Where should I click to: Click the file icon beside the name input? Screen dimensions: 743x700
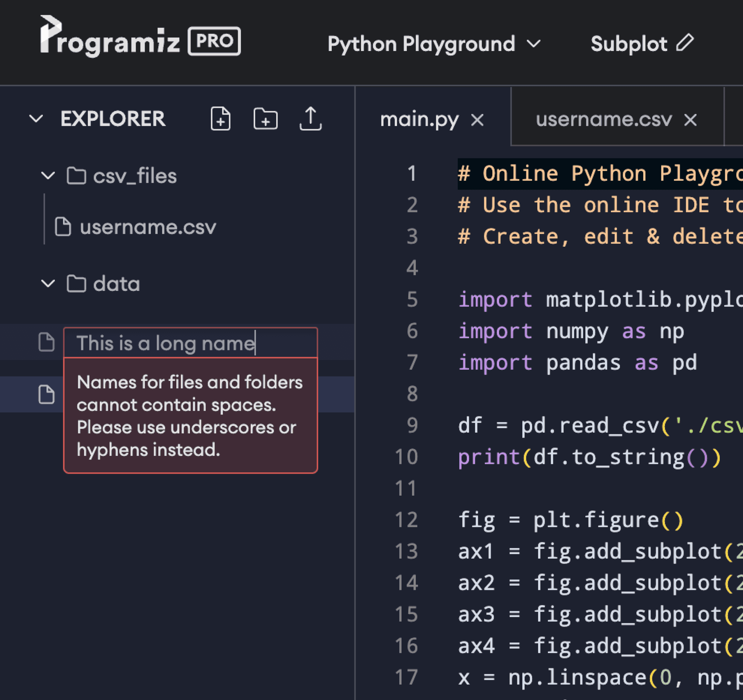pyautogui.click(x=47, y=342)
